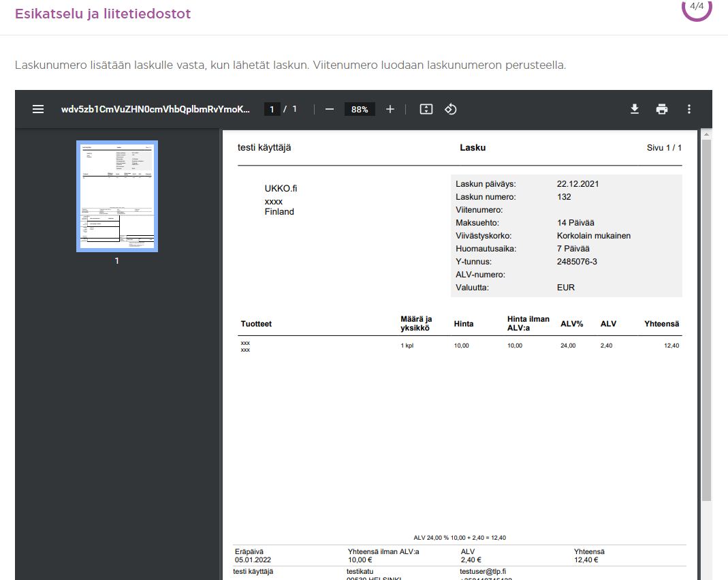Click the 'Lasku' document title
The image size is (728, 580).
click(473, 148)
